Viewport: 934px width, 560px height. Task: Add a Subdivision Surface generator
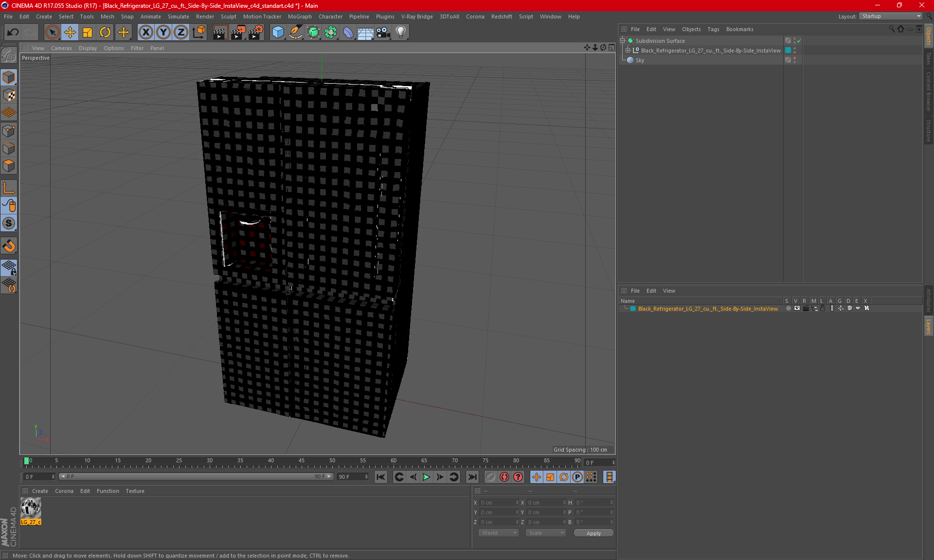tap(313, 32)
